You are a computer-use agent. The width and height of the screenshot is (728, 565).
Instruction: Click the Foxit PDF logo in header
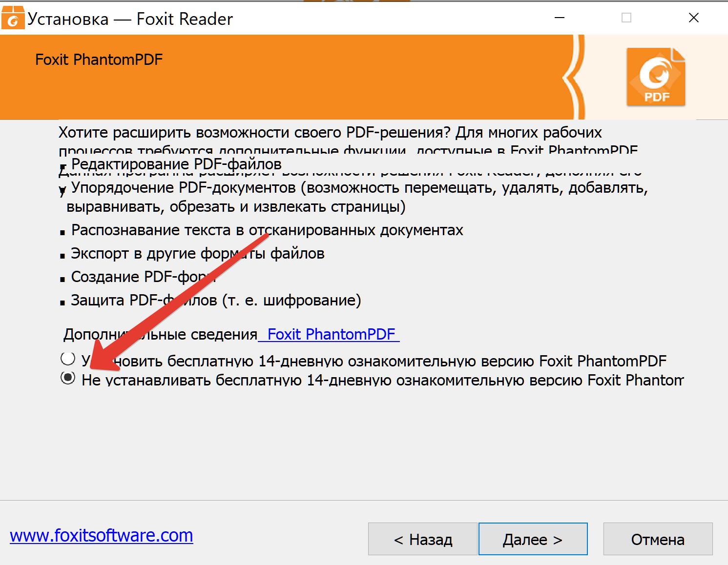pyautogui.click(x=656, y=77)
